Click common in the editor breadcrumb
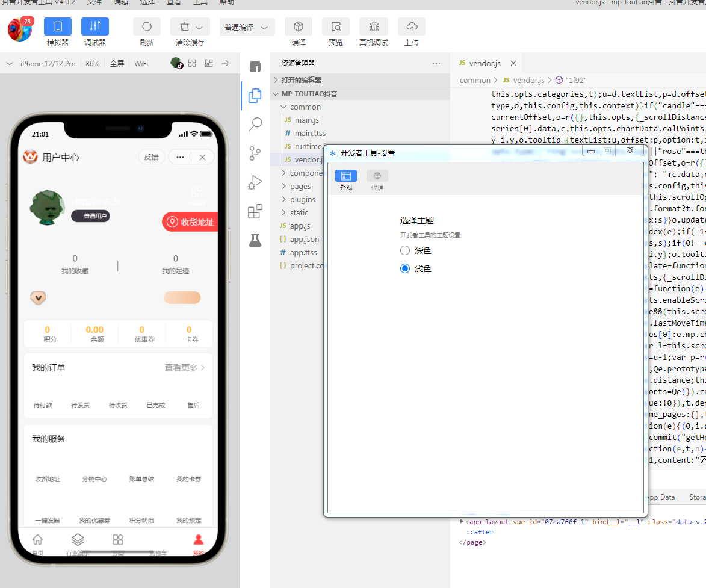Viewport: 706px width, 588px height. pyautogui.click(x=474, y=80)
